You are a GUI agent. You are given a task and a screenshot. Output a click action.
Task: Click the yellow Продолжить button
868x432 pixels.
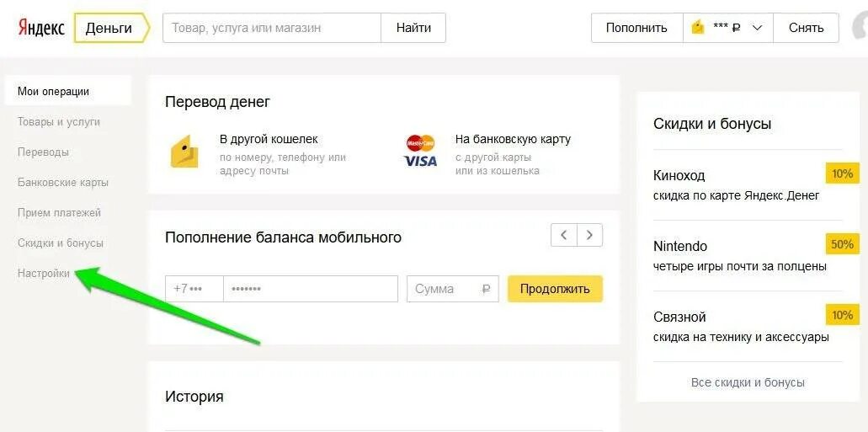555,289
